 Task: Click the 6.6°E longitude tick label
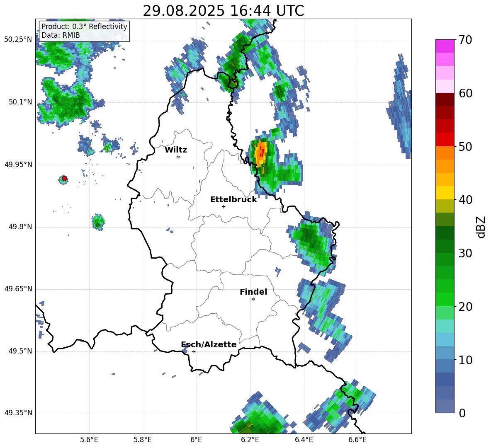[357, 440]
